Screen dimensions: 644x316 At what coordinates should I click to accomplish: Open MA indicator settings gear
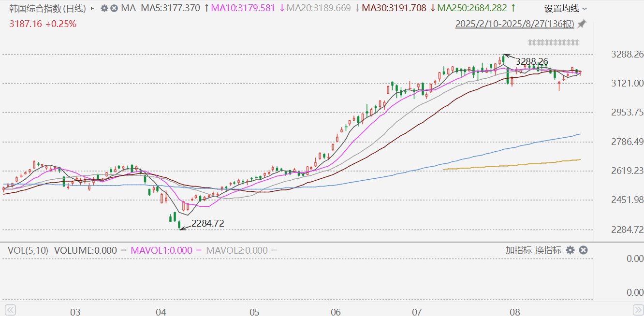[x=104, y=8]
